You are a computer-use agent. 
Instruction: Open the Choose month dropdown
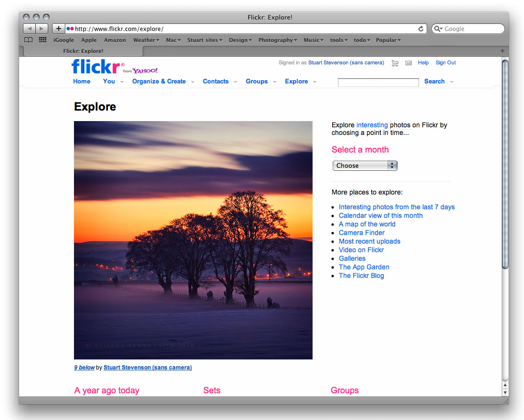(365, 165)
